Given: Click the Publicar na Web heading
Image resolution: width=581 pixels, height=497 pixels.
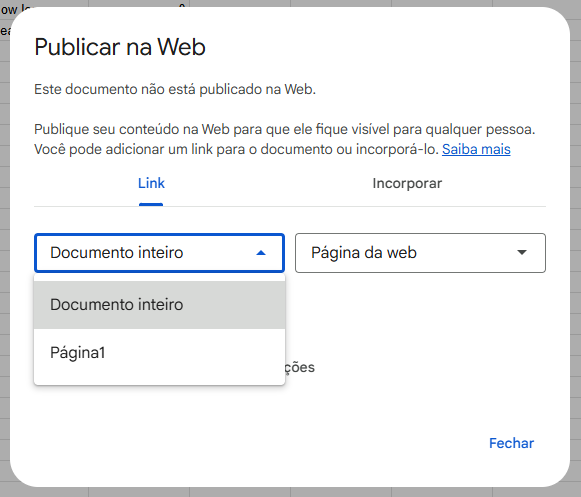Looking at the screenshot, I should coord(120,47).
